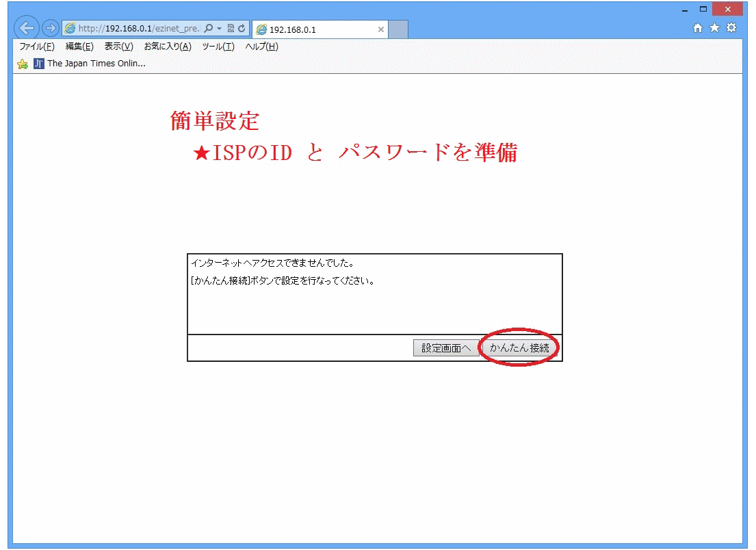Click the page icon in address bar
756x550 pixels.
pos(70,29)
